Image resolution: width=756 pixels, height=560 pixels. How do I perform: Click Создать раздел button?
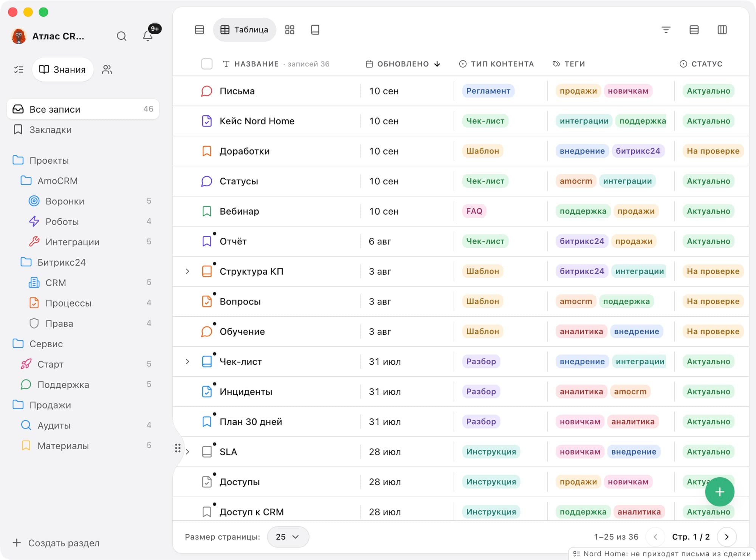(56, 543)
